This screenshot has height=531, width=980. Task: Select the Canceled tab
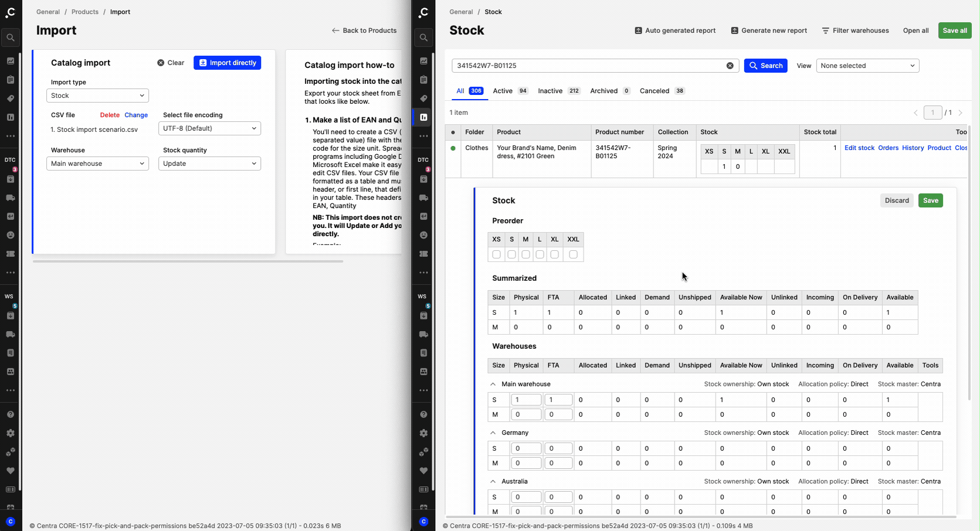654,91
